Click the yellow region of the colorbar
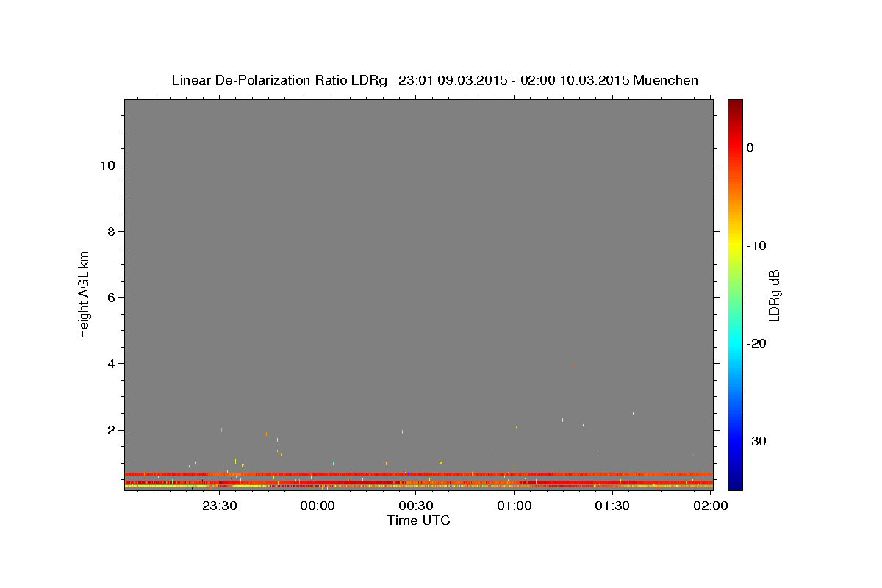The height and width of the screenshot is (588, 882). click(735, 245)
